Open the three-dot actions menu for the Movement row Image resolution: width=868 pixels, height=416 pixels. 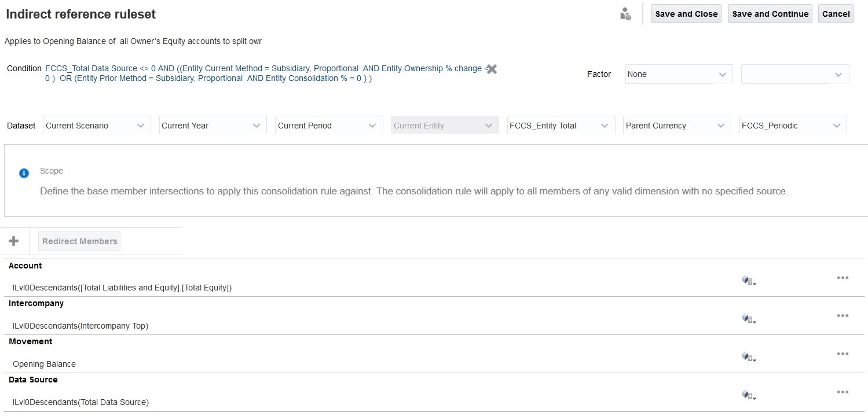click(x=843, y=354)
